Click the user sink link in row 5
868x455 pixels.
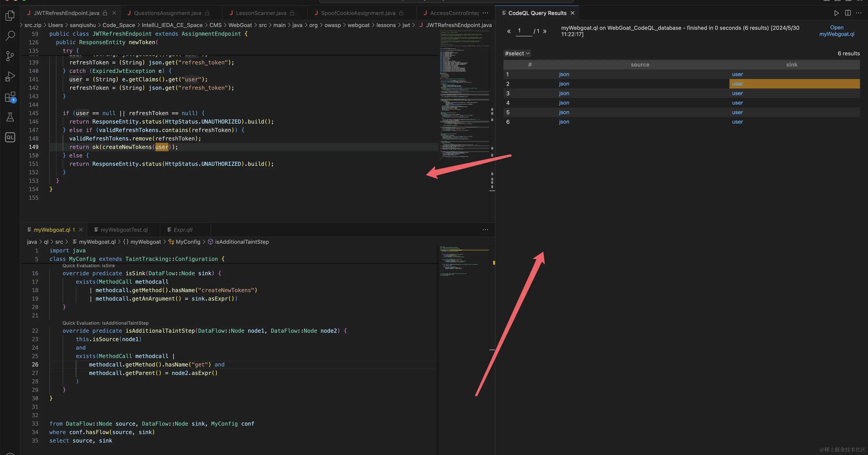737,112
